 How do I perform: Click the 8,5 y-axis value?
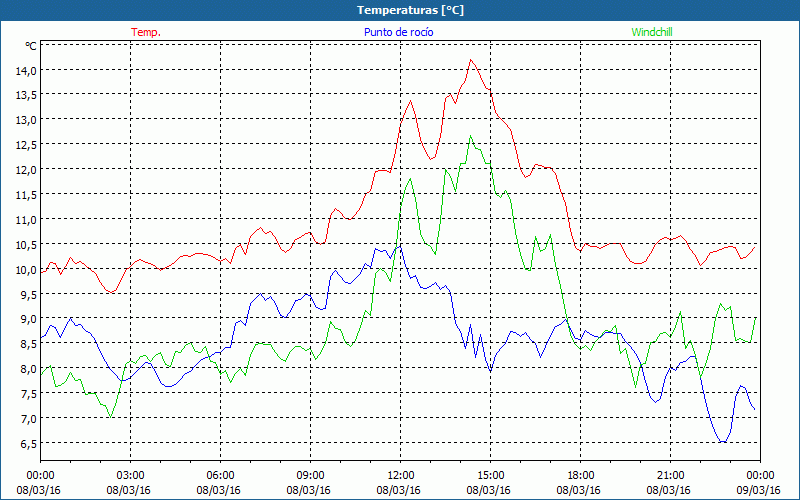pos(29,344)
